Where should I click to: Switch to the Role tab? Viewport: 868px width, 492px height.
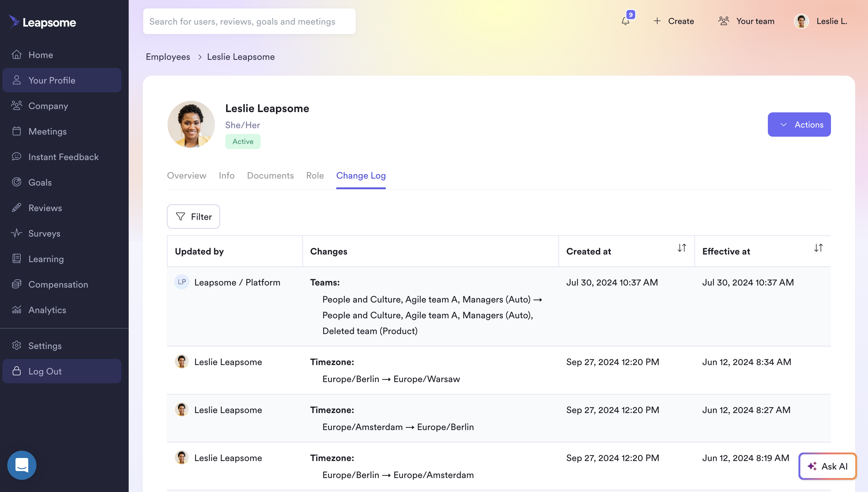pyautogui.click(x=315, y=175)
